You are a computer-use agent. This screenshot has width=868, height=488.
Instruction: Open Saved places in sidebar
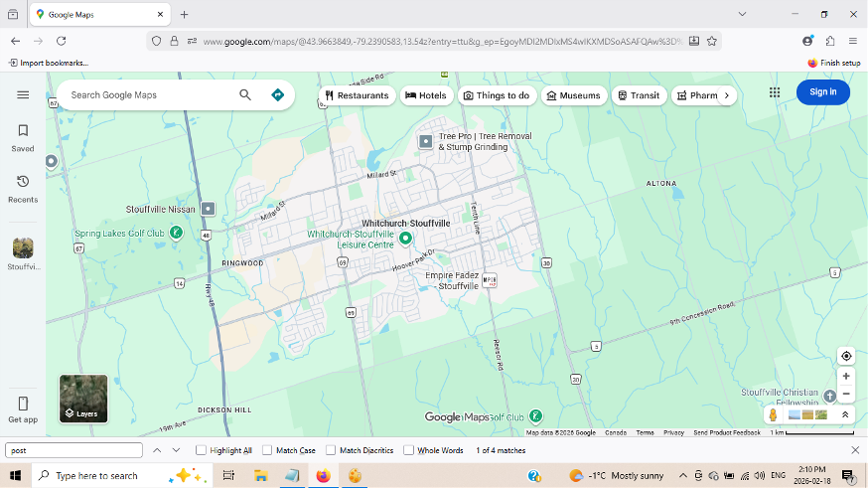[23, 137]
